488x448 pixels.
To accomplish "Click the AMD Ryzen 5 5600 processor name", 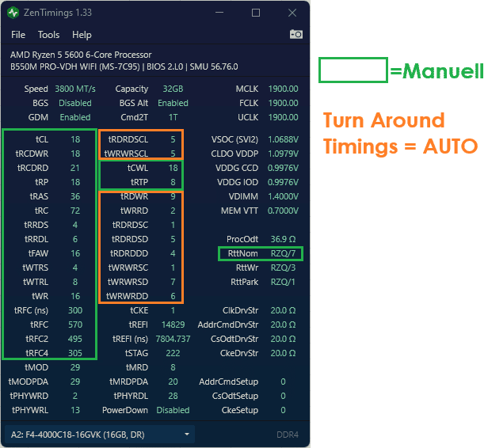I will (81, 55).
